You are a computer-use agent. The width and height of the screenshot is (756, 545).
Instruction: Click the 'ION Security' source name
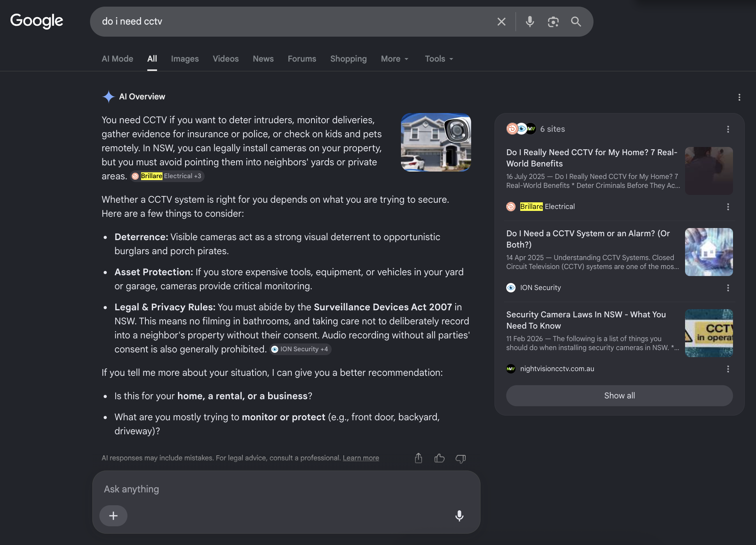click(x=541, y=288)
